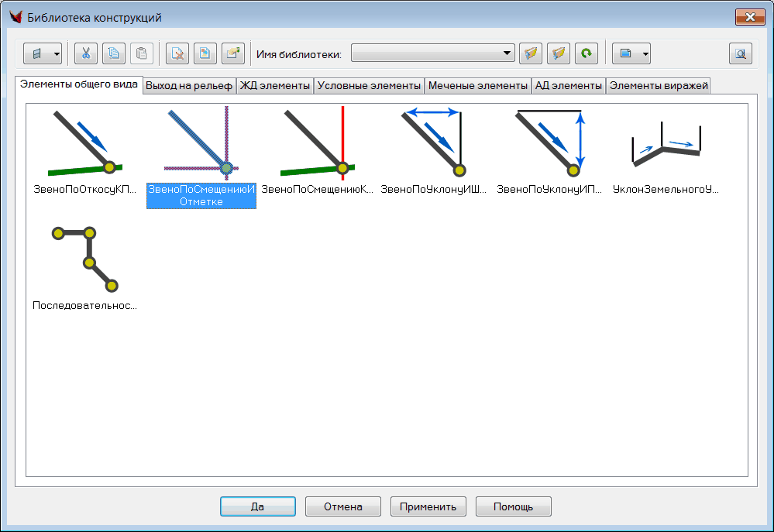The width and height of the screenshot is (774, 532).
Task: Switch to the Элементы виражей tab
Action: point(659,86)
